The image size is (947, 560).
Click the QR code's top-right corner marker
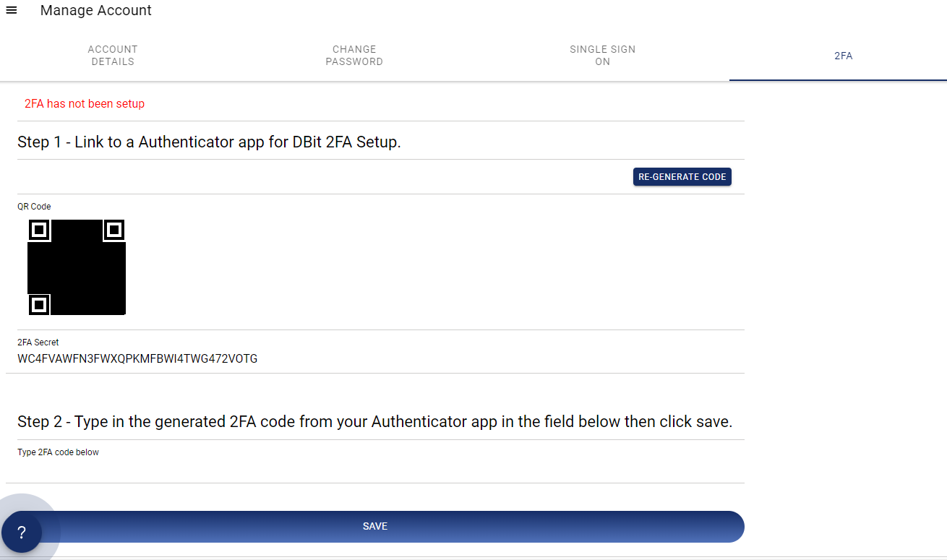(x=113, y=231)
